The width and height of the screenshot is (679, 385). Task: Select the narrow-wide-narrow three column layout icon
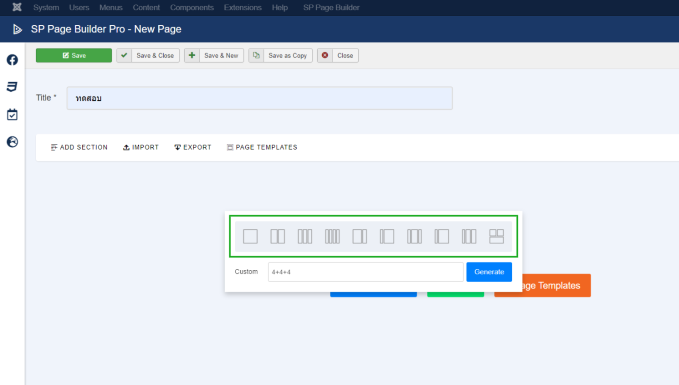point(414,236)
